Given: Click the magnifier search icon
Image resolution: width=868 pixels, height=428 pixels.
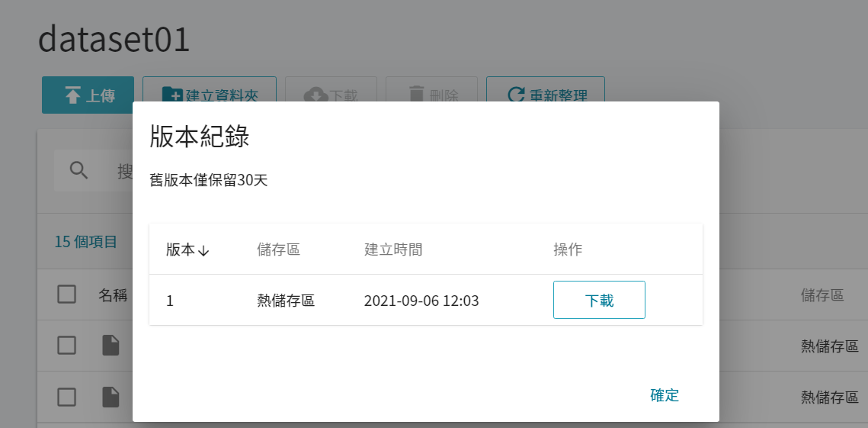Looking at the screenshot, I should [x=79, y=171].
